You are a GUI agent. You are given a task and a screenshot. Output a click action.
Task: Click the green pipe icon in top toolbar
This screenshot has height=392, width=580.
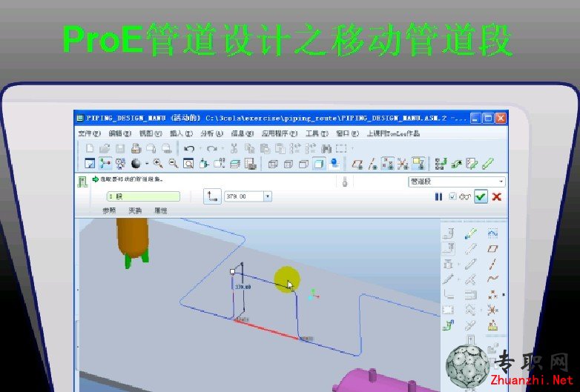coord(488,163)
